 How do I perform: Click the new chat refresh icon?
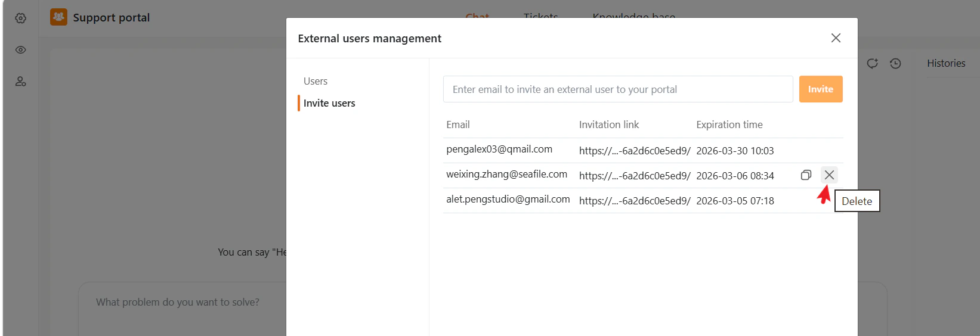[x=872, y=63]
